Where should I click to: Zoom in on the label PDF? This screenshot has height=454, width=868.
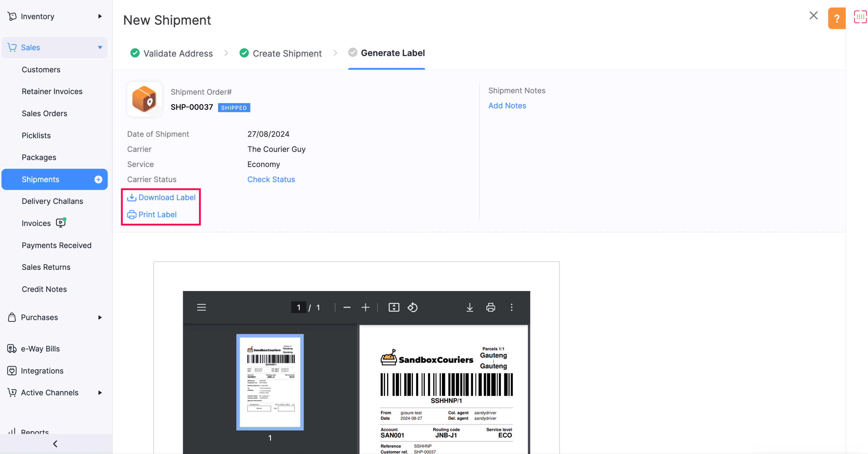(366, 307)
